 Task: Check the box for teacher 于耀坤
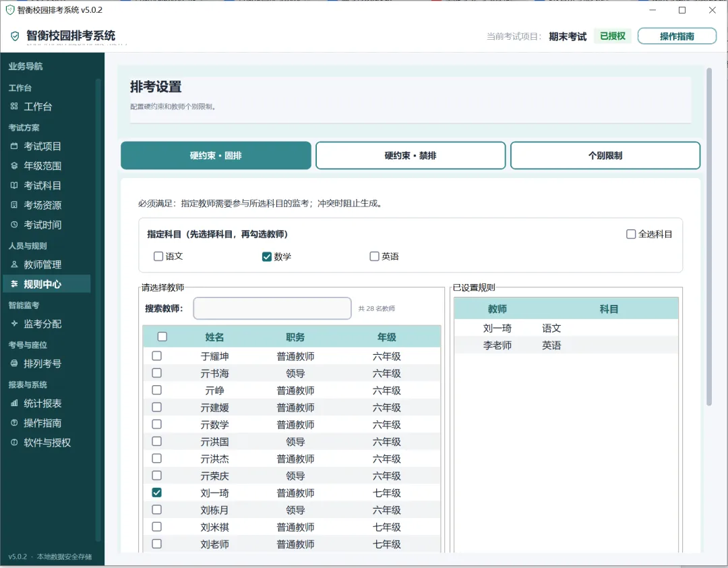click(x=157, y=356)
